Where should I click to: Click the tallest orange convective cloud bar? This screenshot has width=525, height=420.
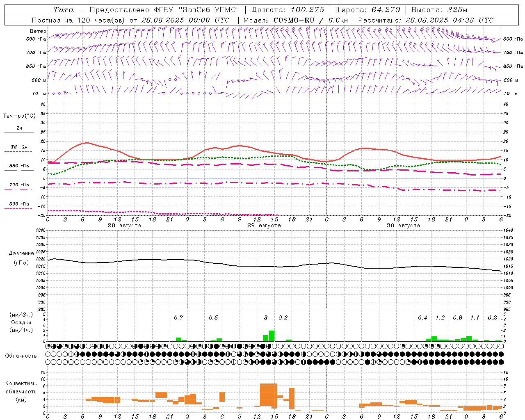269,395
